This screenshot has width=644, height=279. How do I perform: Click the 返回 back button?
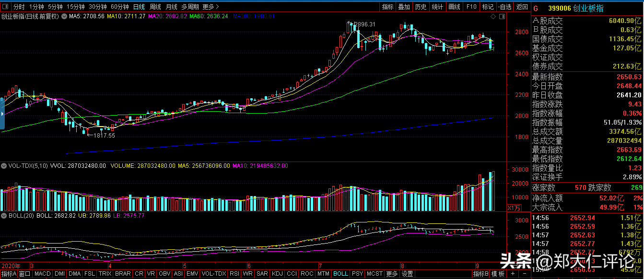pyautogui.click(x=522, y=7)
